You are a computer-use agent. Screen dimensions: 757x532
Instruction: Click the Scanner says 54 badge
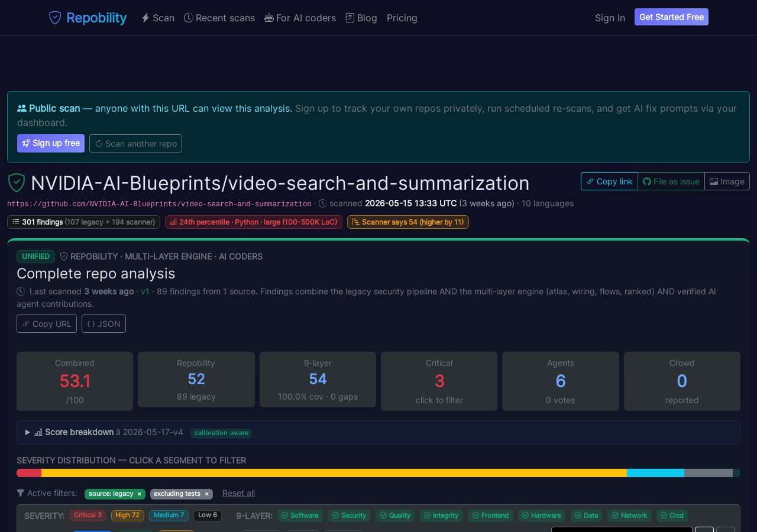[x=408, y=222]
